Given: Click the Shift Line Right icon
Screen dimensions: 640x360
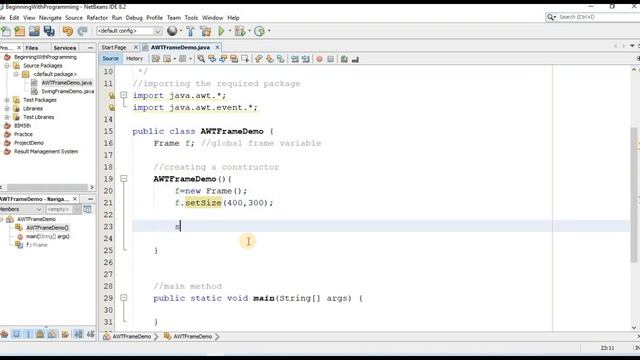Looking at the screenshot, I should pyautogui.click(x=306, y=59).
